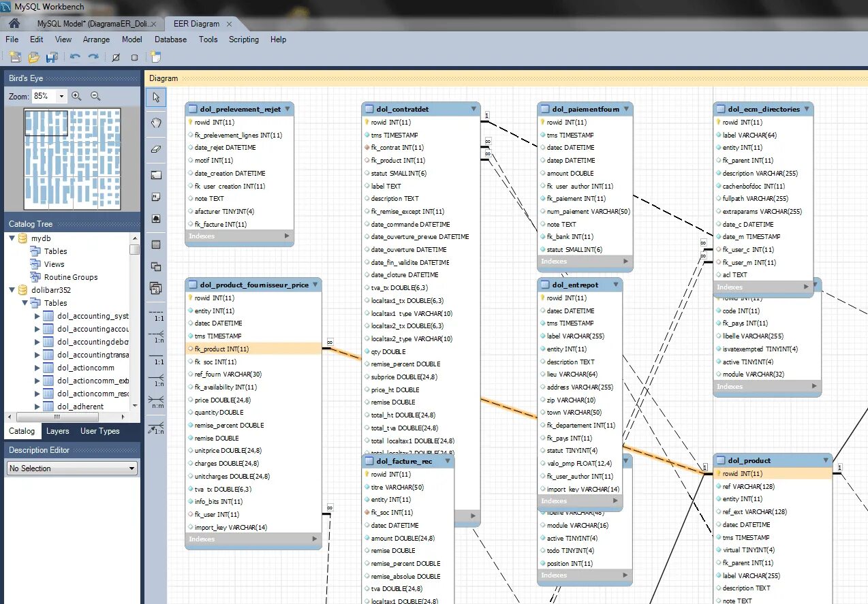Select the new View tool
This screenshot has width=868, height=604.
(156, 266)
